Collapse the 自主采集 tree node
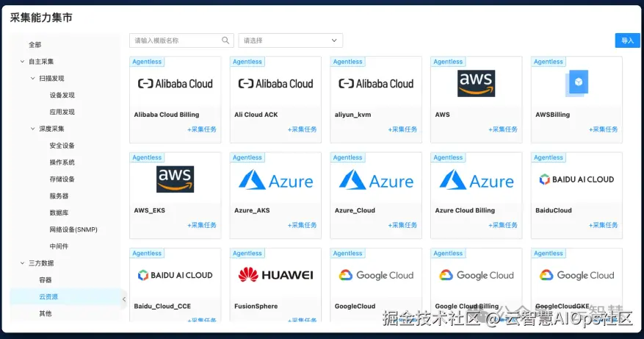644x339 pixels. pyautogui.click(x=23, y=62)
